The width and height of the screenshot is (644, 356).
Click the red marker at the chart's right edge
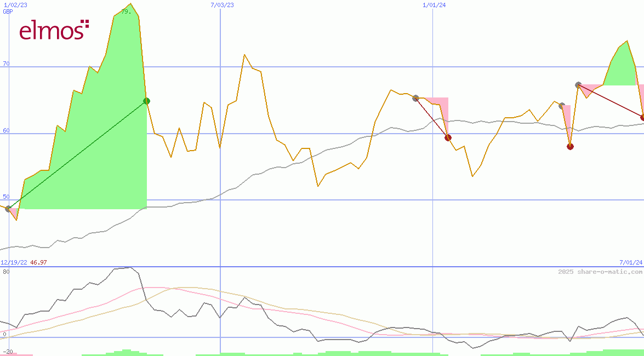(642, 117)
